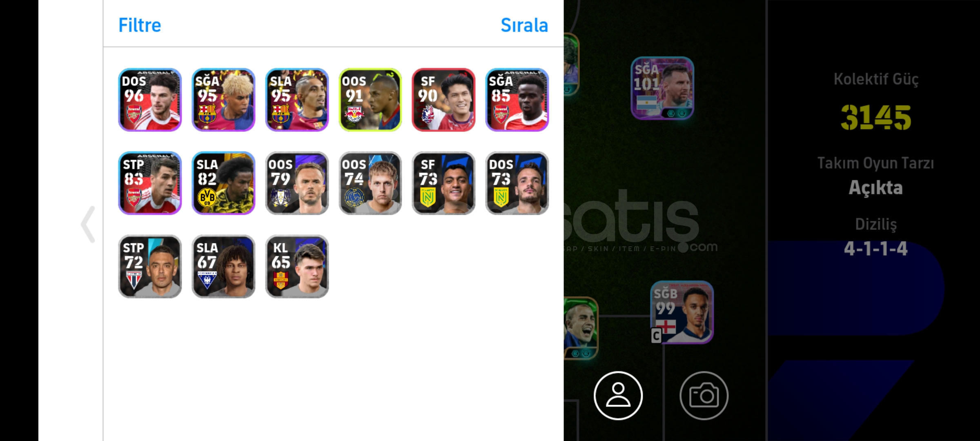The image size is (980, 441).
Task: Open the Sırala sort options
Action: coord(524,25)
